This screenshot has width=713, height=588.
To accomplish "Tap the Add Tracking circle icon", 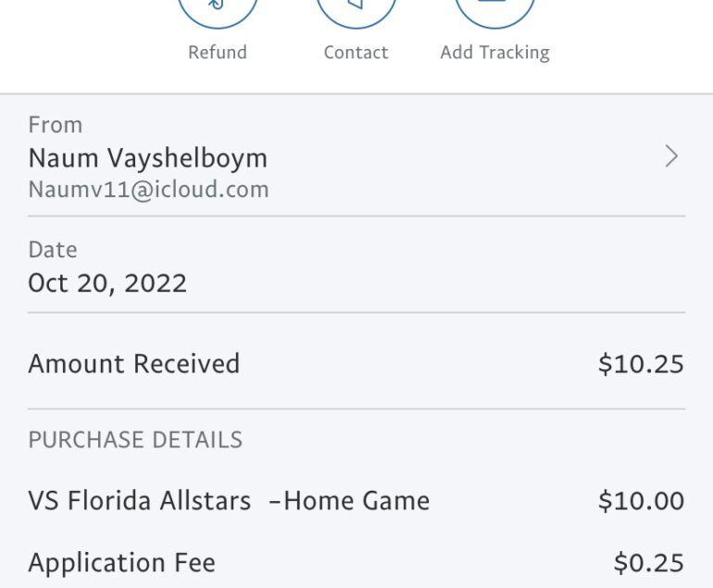I will (x=494, y=11).
